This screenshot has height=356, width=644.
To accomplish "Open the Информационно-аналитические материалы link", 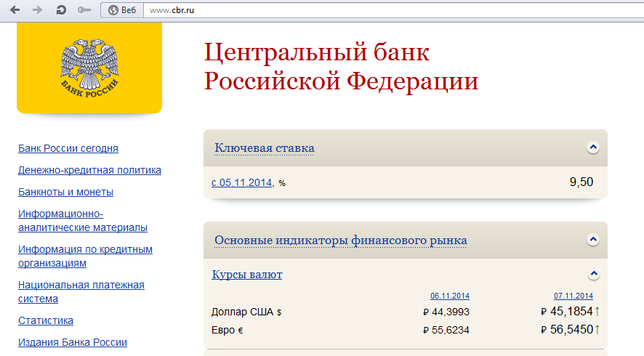I will pos(82,221).
